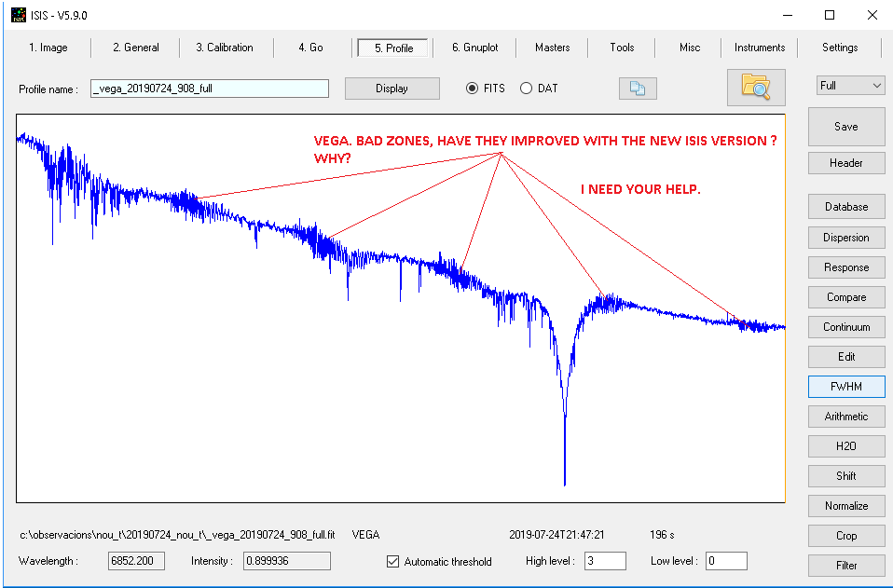Expand the Full range dropdown
The image size is (893, 588).
850,86
